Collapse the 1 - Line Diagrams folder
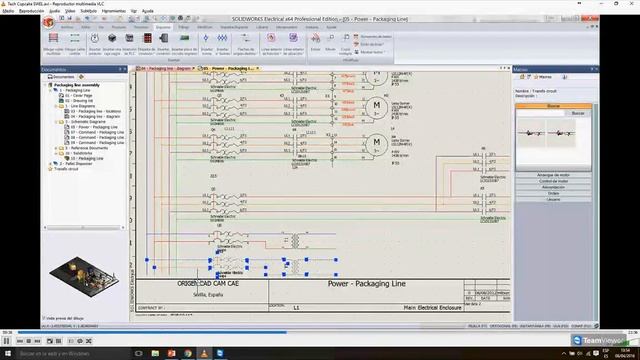Viewport: 640px width, 360px height. click(x=56, y=106)
